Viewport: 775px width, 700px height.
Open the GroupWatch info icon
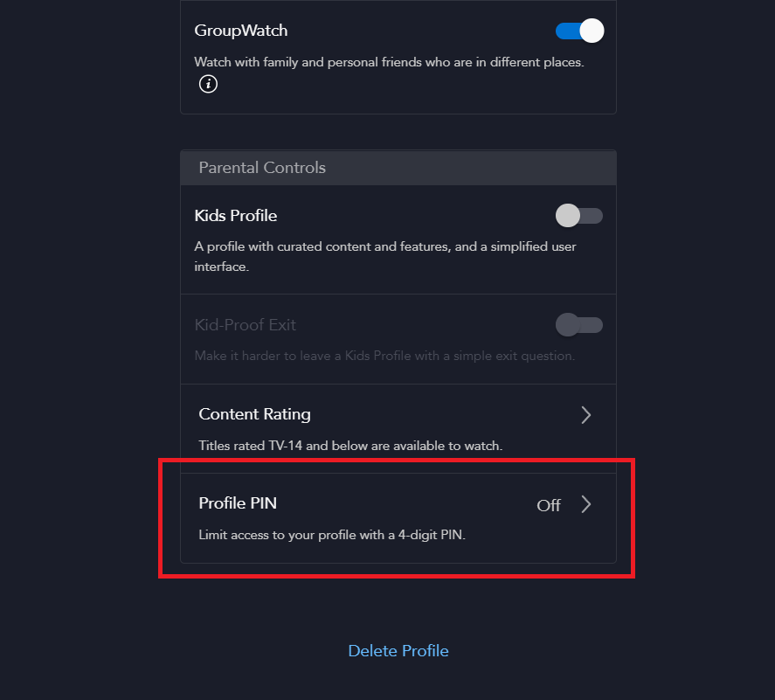[x=208, y=84]
